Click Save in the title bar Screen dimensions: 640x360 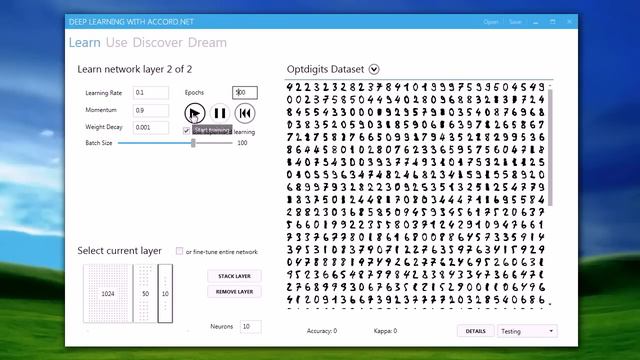(515, 22)
